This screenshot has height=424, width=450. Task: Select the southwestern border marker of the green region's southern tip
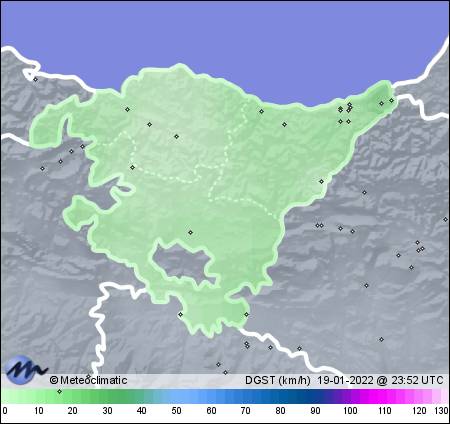pos(180,314)
